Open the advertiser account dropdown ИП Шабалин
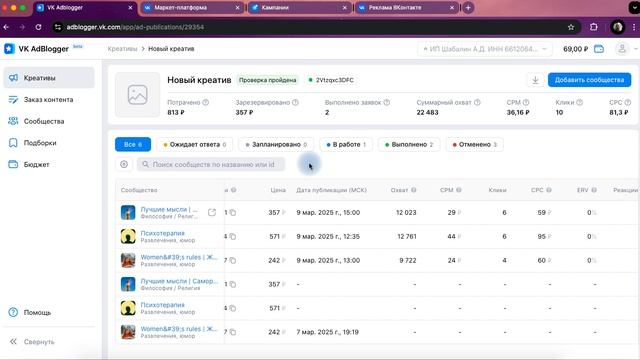Image resolution: width=640 pixels, height=360 pixels. 484,49
